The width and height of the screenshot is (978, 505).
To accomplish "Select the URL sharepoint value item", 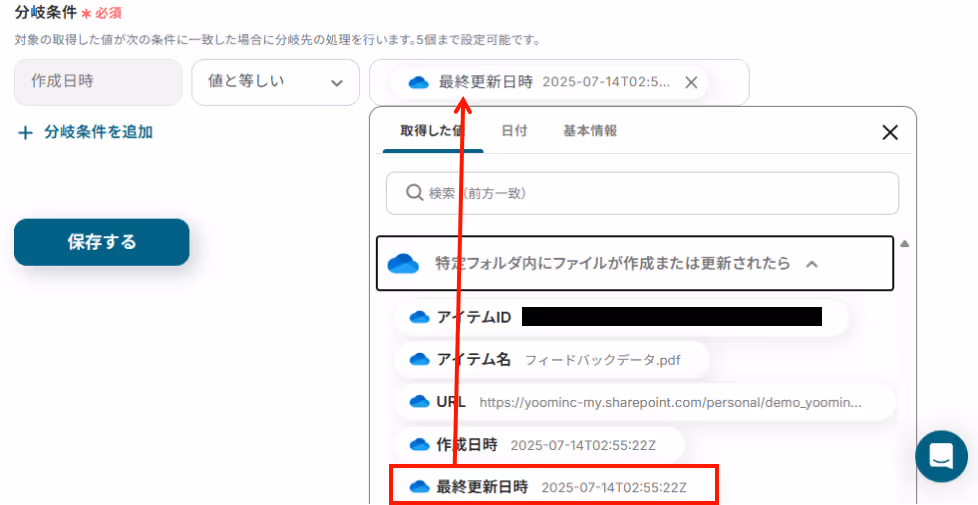I will tap(644, 402).
